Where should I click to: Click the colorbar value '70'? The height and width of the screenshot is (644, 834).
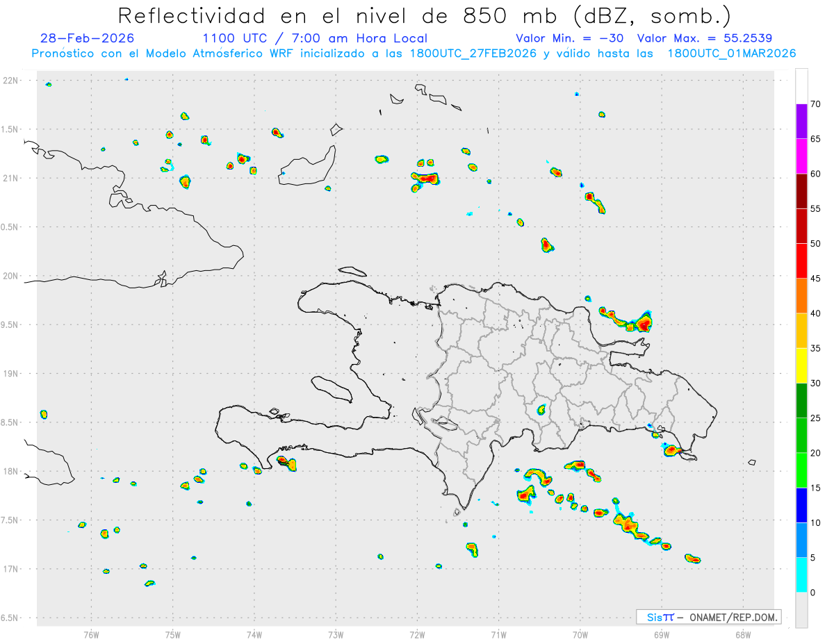click(815, 104)
